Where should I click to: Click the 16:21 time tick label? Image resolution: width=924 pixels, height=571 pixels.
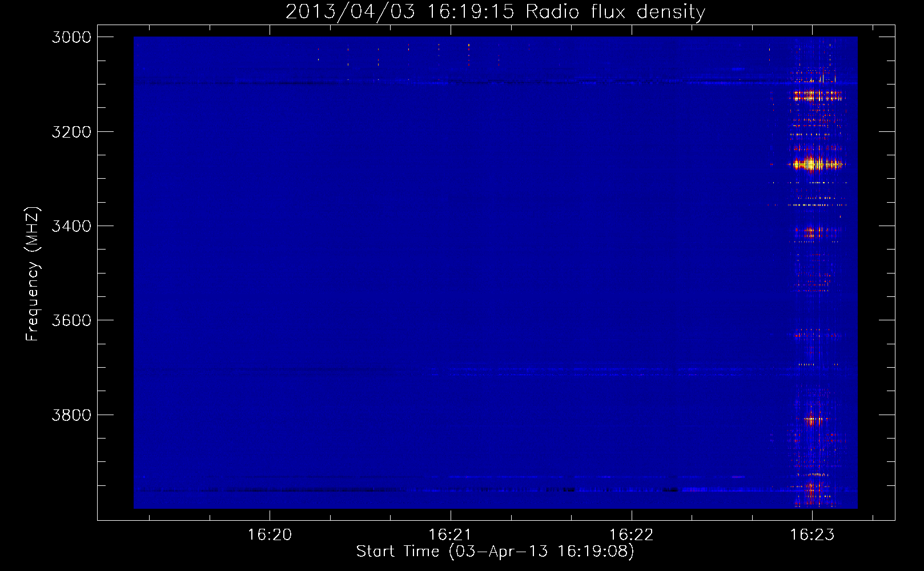(x=451, y=534)
